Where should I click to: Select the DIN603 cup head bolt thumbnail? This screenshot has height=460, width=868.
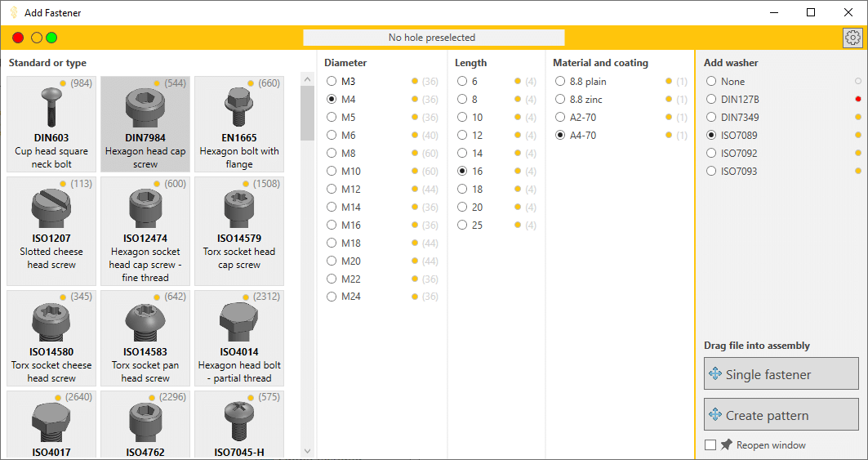51,124
